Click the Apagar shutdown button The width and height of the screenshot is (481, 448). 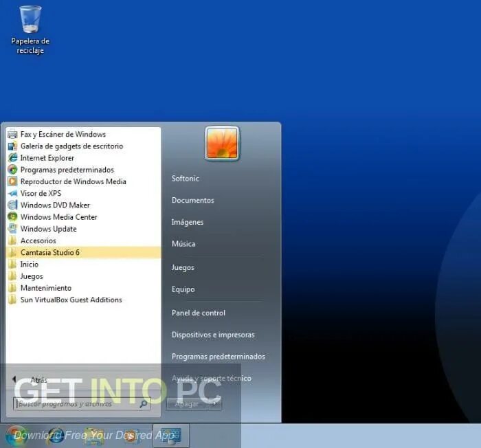(187, 404)
